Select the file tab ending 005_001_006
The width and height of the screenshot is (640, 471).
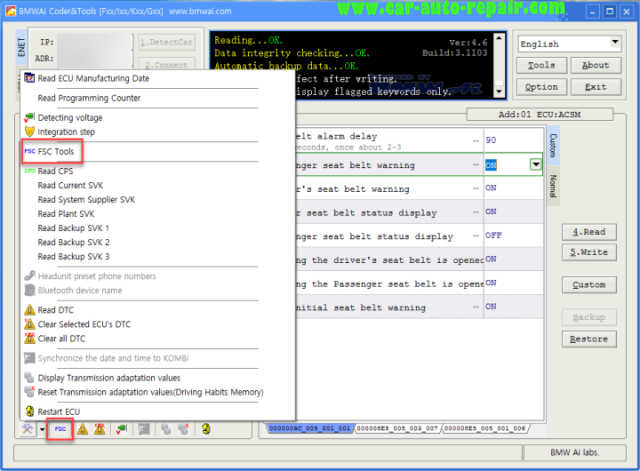click(485, 429)
